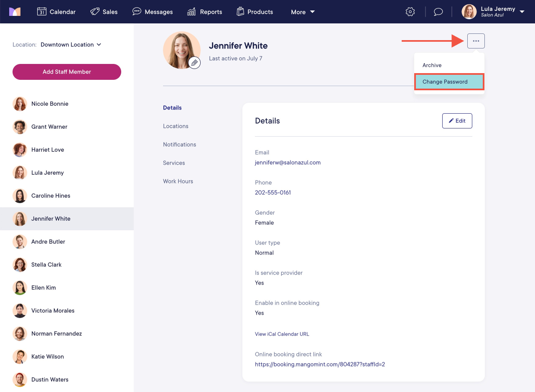Open the Downtown Location selector
Viewport: 535px width, 392px height.
pyautogui.click(x=71, y=44)
